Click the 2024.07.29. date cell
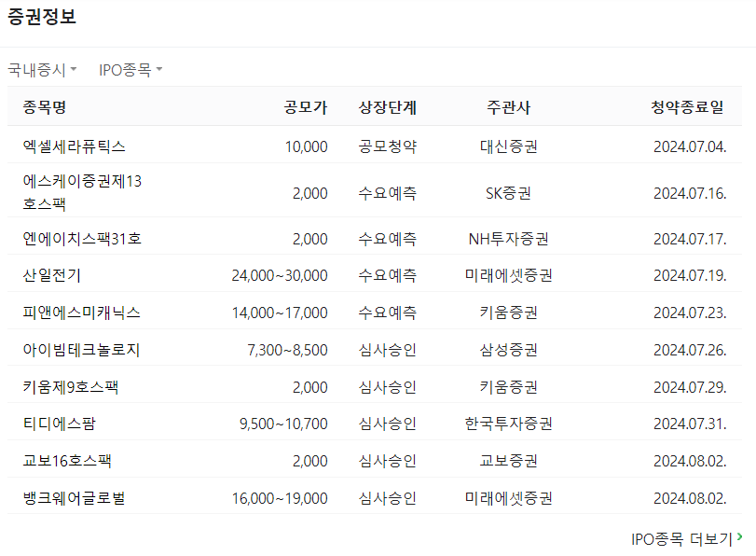The height and width of the screenshot is (556, 756). click(x=690, y=387)
